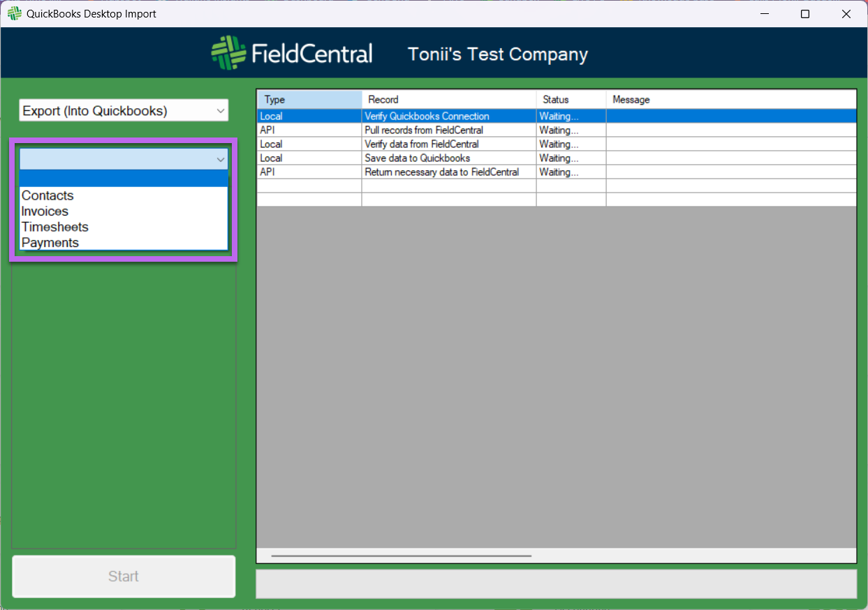Click API type cell of Return data row

[309, 172]
